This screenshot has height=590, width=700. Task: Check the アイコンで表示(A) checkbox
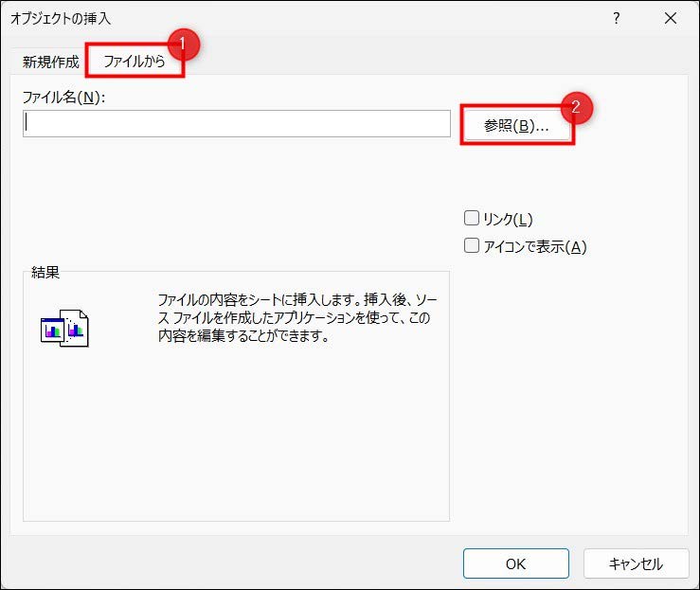[472, 246]
